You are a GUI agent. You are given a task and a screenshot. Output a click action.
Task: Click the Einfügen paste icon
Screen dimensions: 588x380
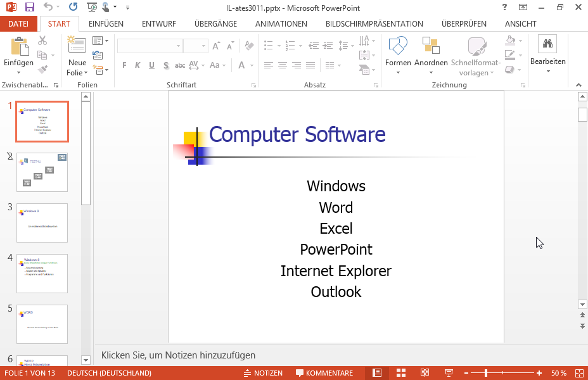click(x=19, y=46)
